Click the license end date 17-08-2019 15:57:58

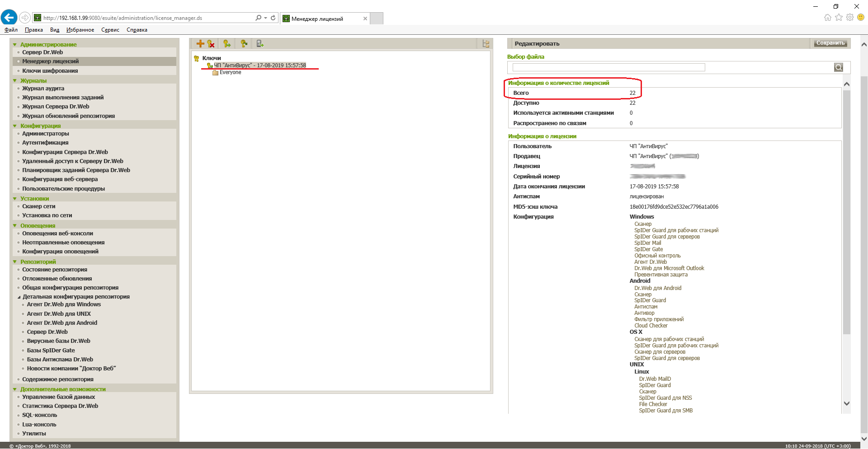coord(654,187)
